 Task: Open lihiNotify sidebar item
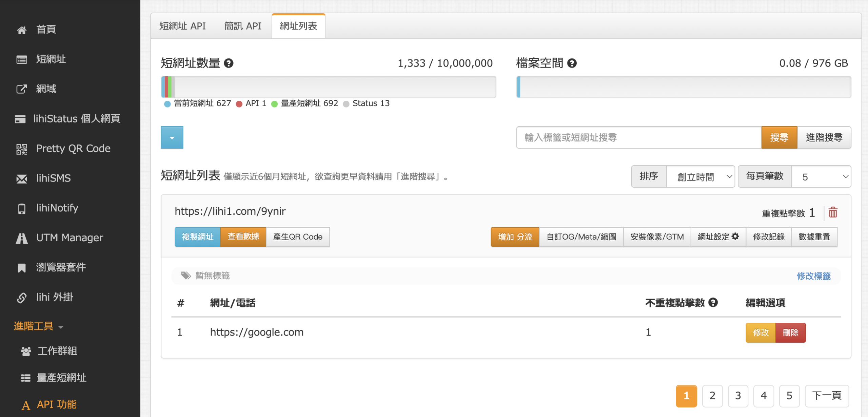[57, 208]
